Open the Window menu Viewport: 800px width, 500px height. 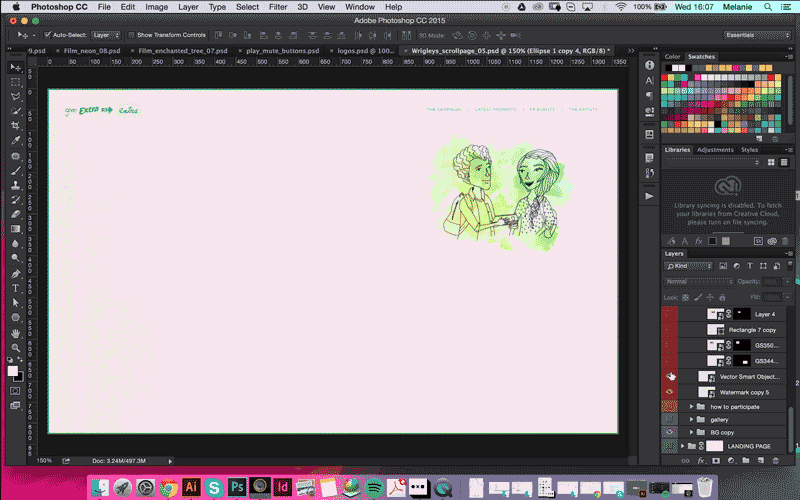point(360,7)
